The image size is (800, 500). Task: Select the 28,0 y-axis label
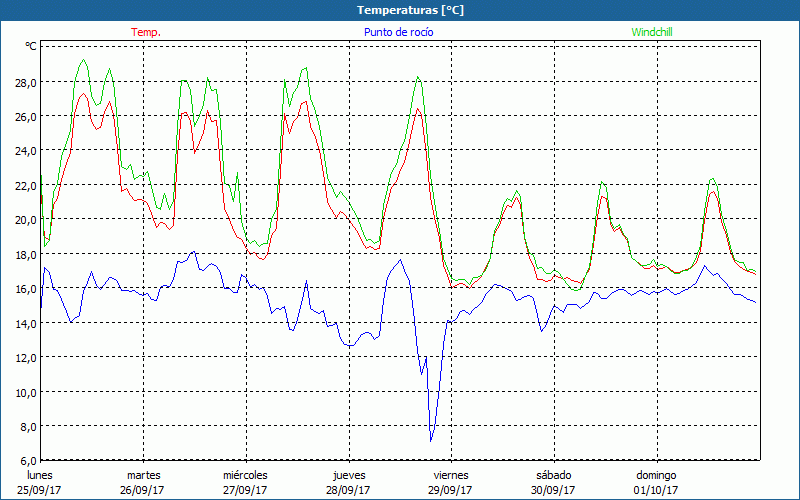click(24, 82)
